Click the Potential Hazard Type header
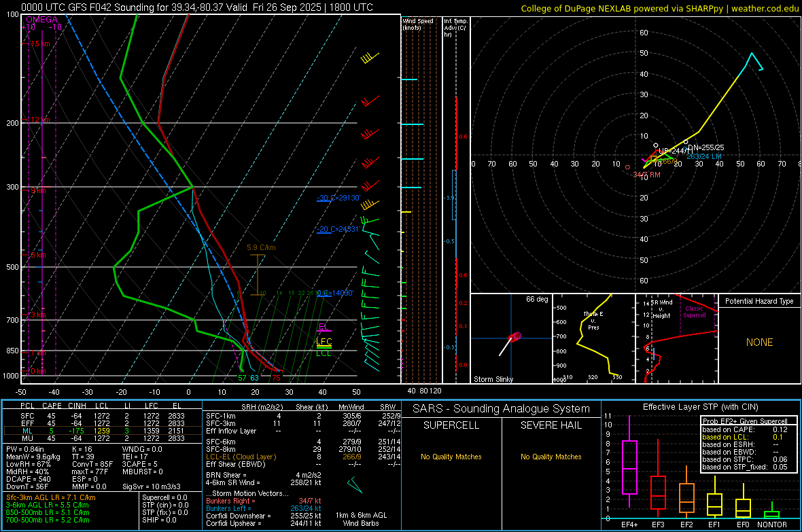The image size is (802, 532). pyautogui.click(x=759, y=301)
